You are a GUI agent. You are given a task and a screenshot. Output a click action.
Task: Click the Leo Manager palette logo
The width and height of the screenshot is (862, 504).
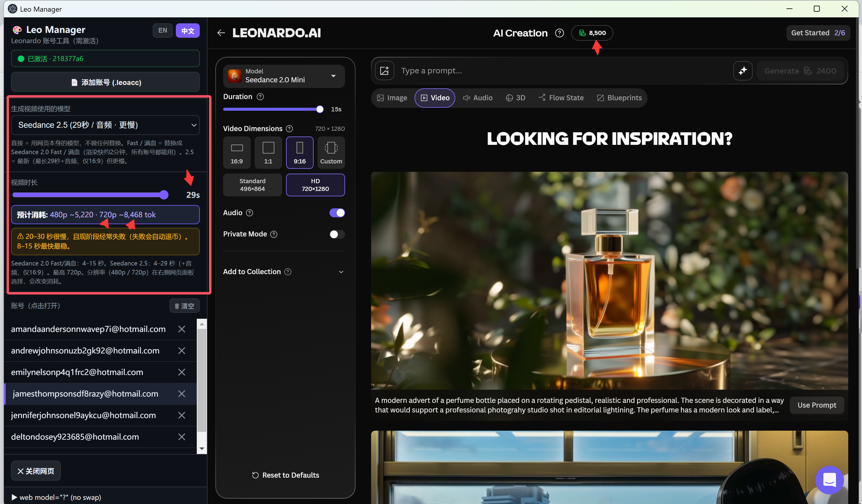(17, 30)
